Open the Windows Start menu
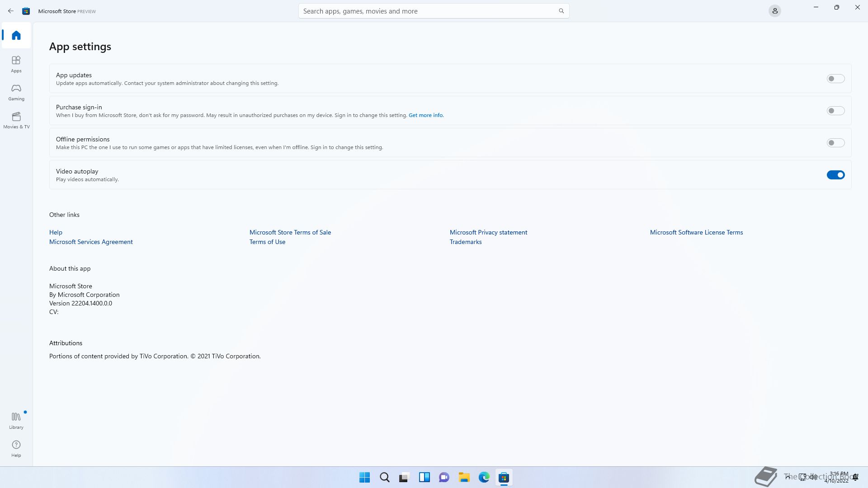The height and width of the screenshot is (488, 868). pos(364,477)
